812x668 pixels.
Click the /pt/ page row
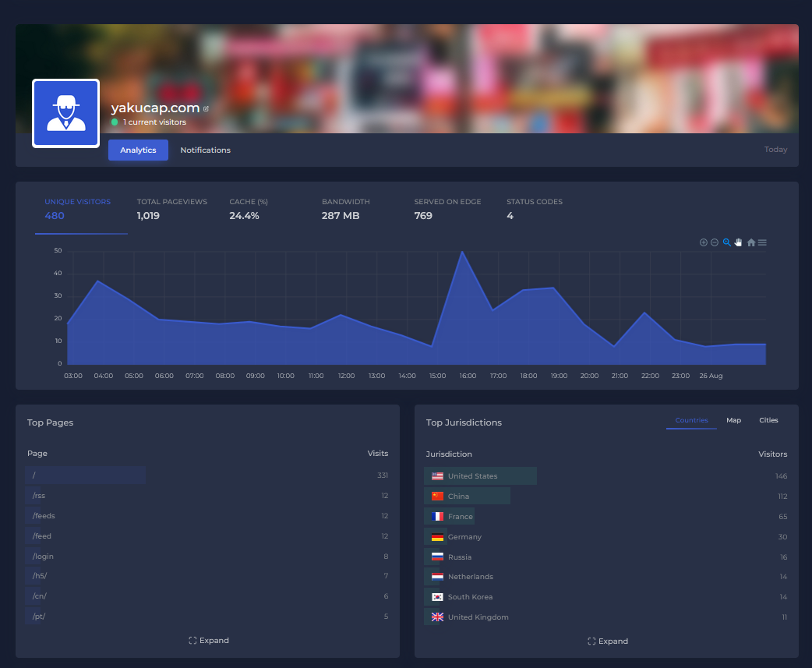click(207, 617)
